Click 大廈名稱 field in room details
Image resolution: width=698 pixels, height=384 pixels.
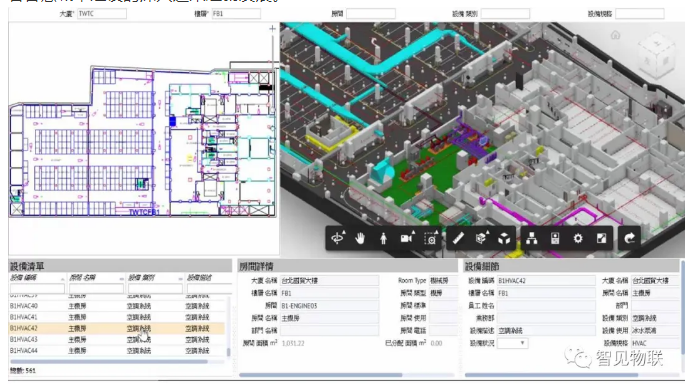pos(329,281)
